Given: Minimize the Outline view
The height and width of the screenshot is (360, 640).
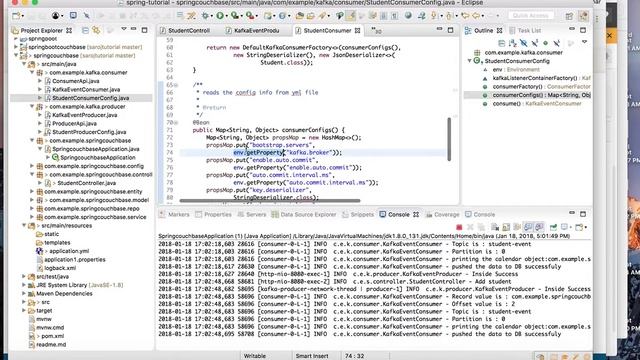Looking at the screenshot, I should pos(572,29).
